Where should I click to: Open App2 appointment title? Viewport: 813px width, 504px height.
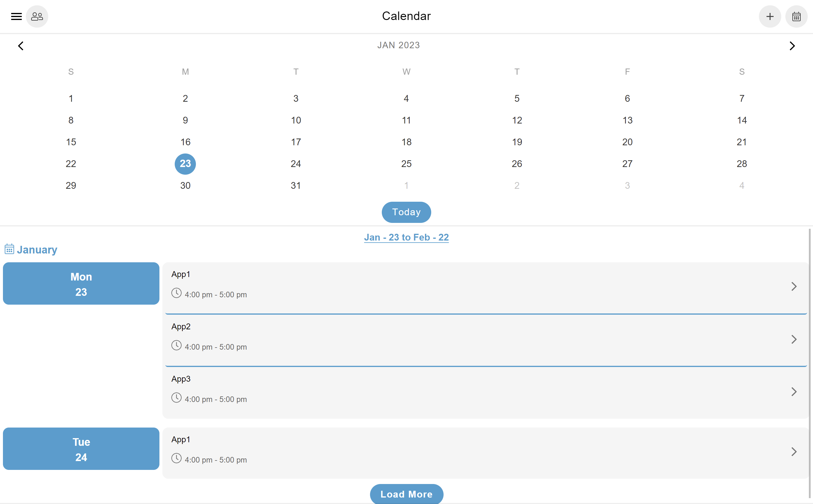click(181, 326)
